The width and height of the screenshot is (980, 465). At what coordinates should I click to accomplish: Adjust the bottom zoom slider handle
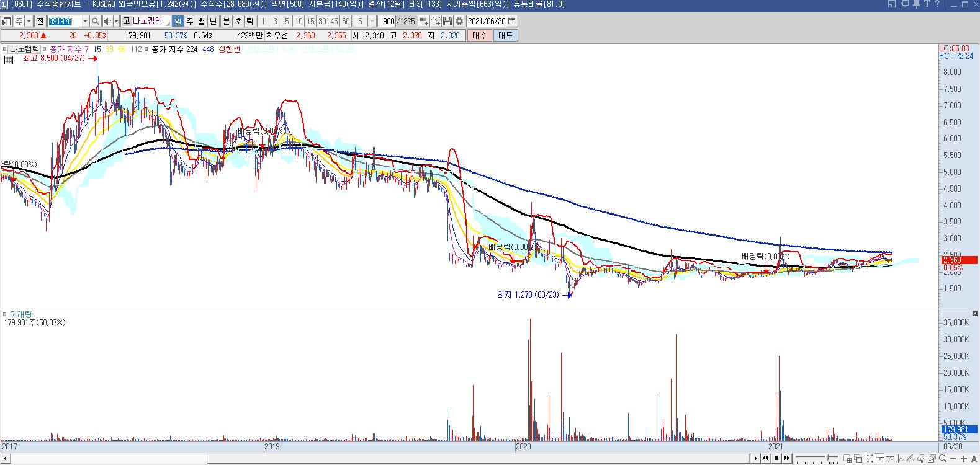pos(829,459)
